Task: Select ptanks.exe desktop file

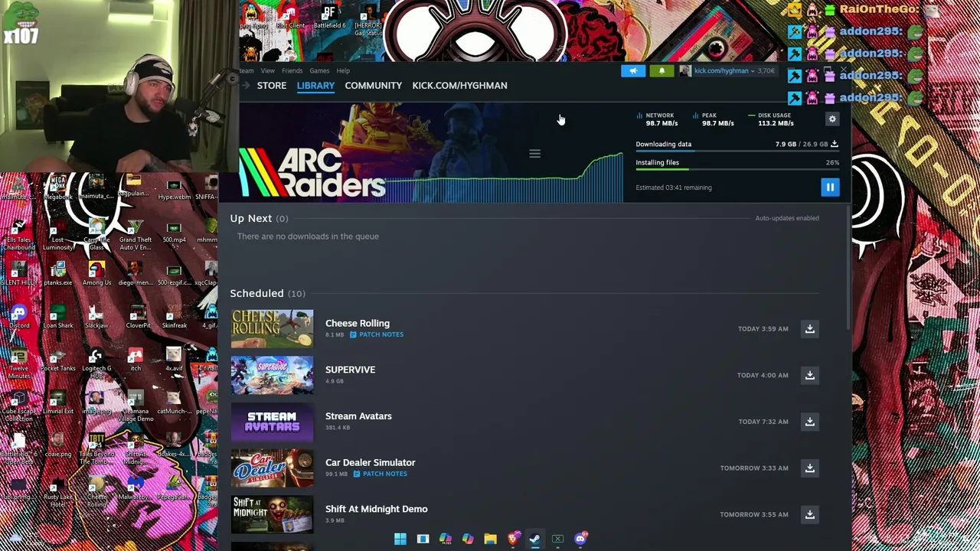Action: (x=58, y=274)
